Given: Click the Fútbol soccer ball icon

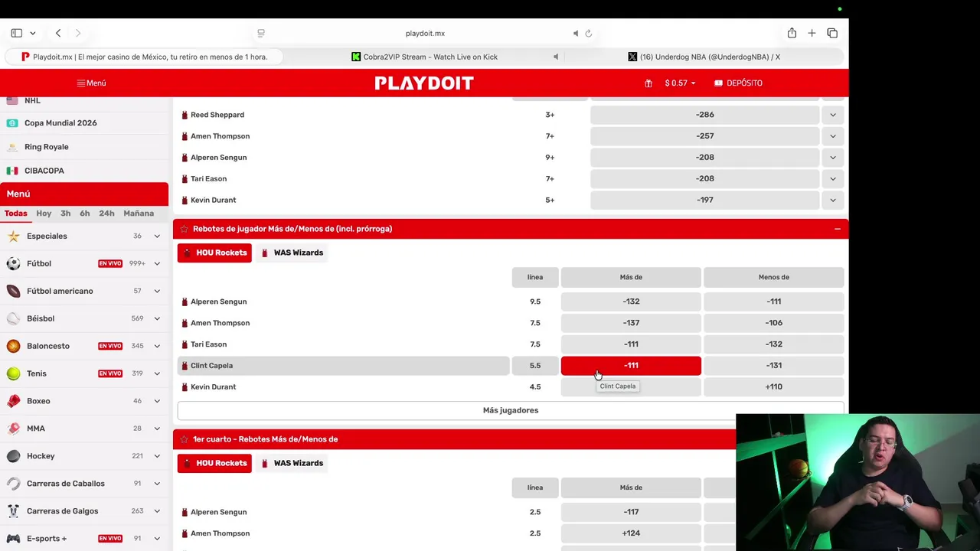Looking at the screenshot, I should pos(13,263).
